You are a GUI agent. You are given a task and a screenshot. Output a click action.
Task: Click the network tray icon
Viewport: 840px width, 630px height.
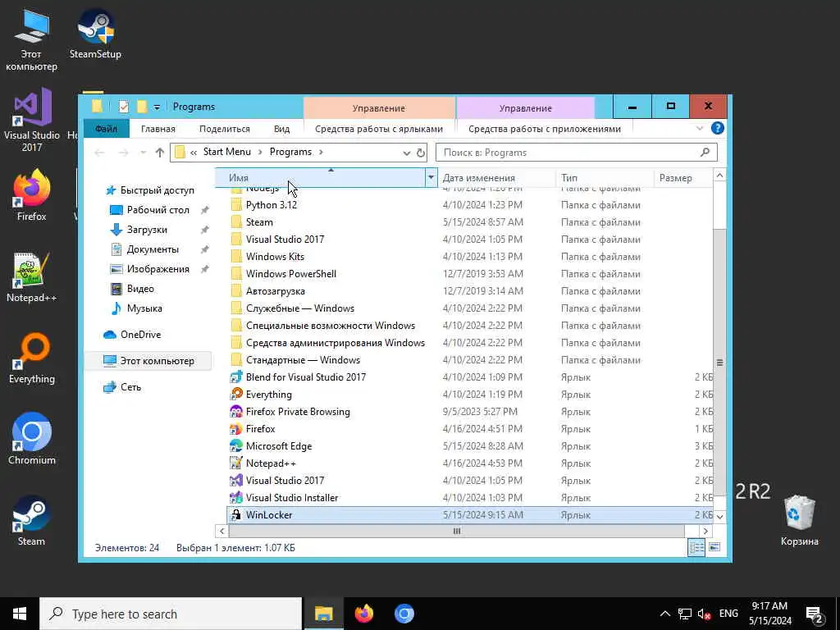click(x=685, y=614)
